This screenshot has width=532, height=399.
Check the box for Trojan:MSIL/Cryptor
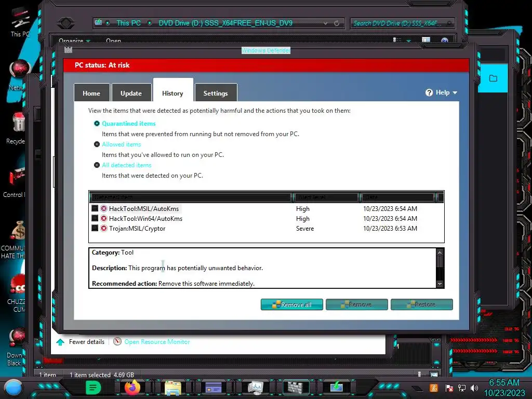[95, 228]
